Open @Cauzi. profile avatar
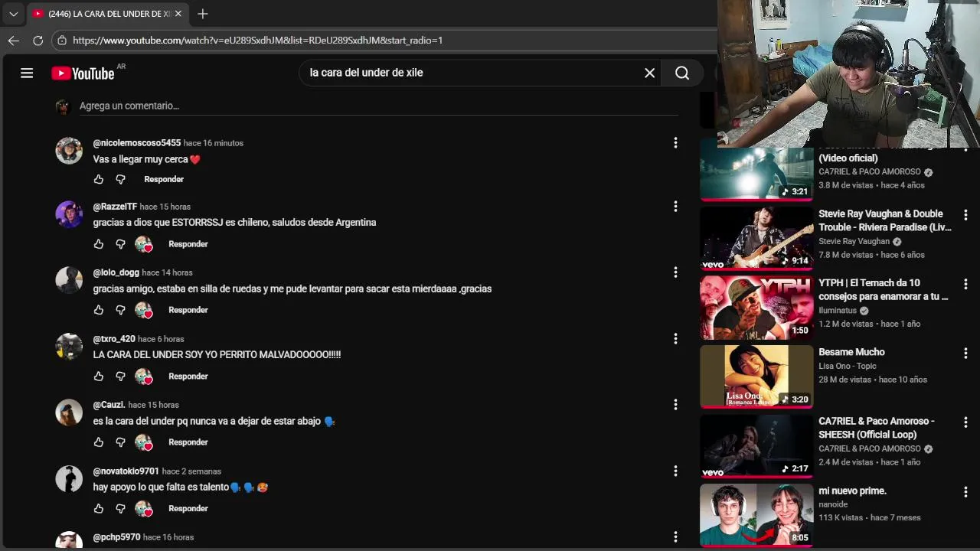The image size is (980, 551). pos(69,412)
